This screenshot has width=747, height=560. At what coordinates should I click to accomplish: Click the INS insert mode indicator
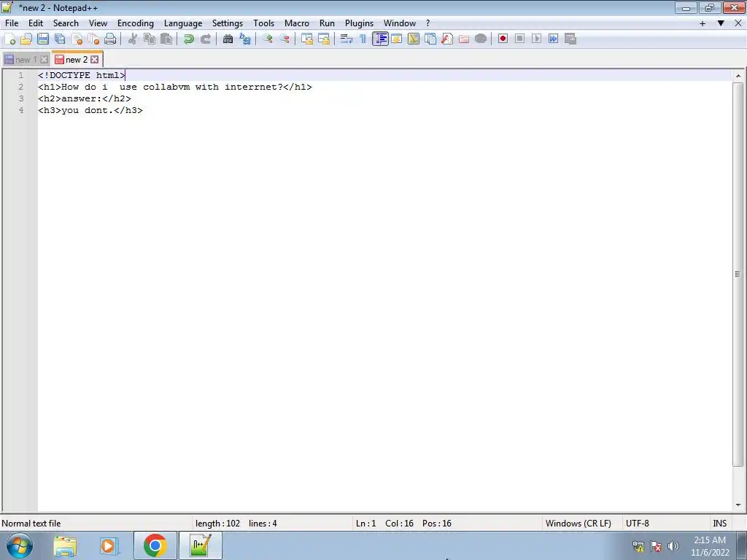point(720,524)
